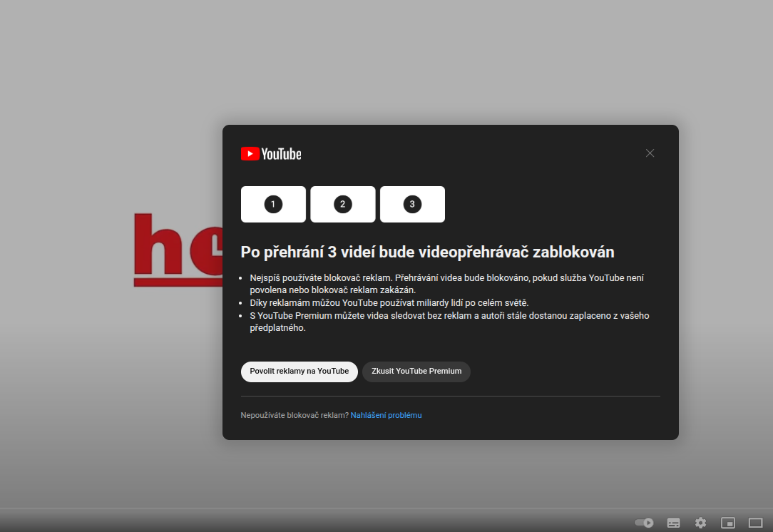The image size is (773, 532).
Task: Switch to theater mode icon
Action: pos(756,523)
